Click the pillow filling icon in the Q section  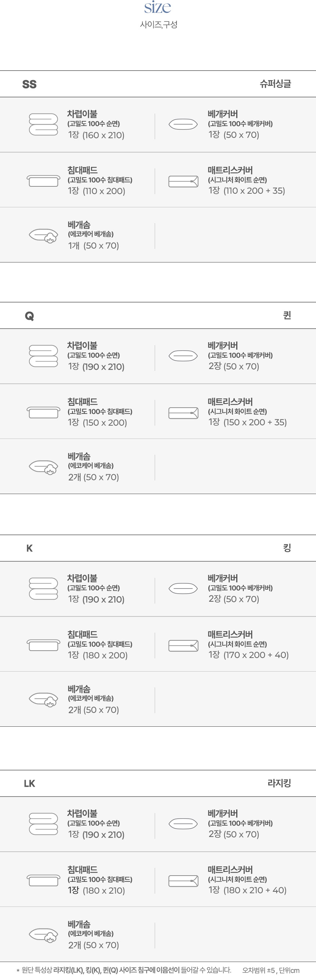pos(44,467)
